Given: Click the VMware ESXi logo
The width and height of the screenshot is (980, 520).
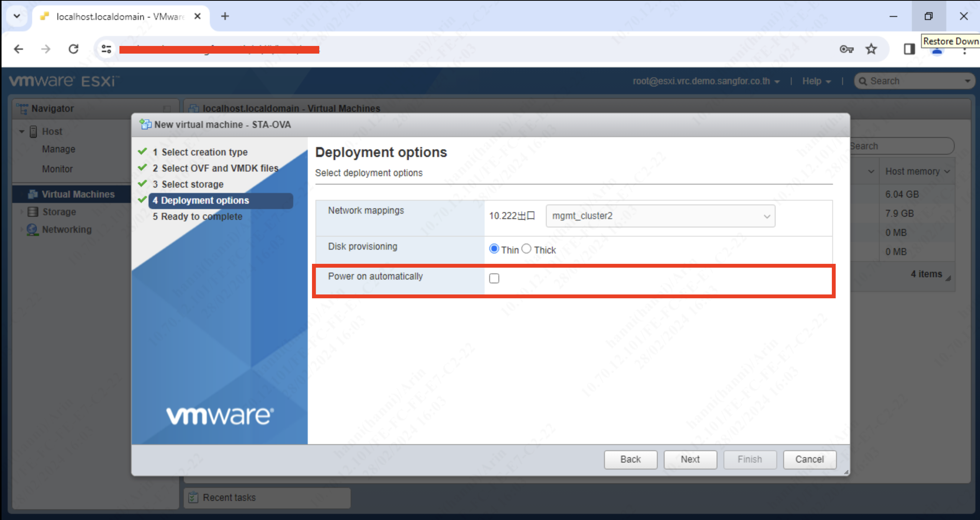Looking at the screenshot, I should (63, 81).
